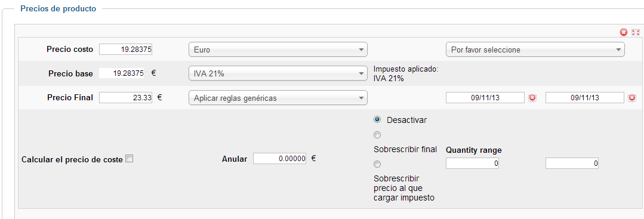Click the red delete price row icon
The height and width of the screenshot is (219, 644).
(624, 32)
